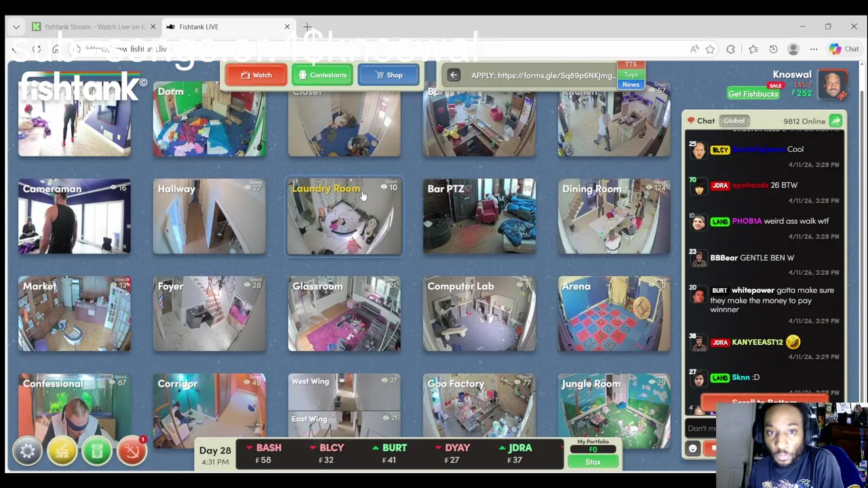Click the Stox button under portfolio
This screenshot has width=868, height=488.
pyautogui.click(x=593, y=462)
